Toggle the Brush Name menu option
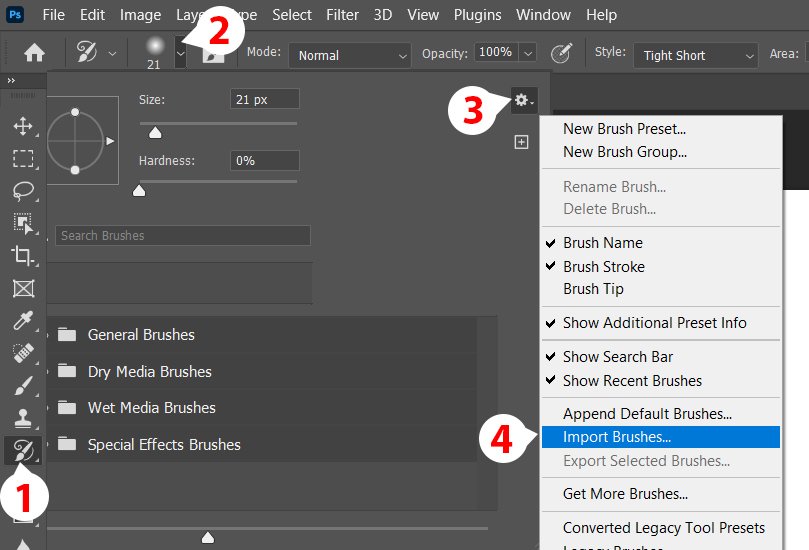Screen dimensions: 809x550 click(x=602, y=243)
